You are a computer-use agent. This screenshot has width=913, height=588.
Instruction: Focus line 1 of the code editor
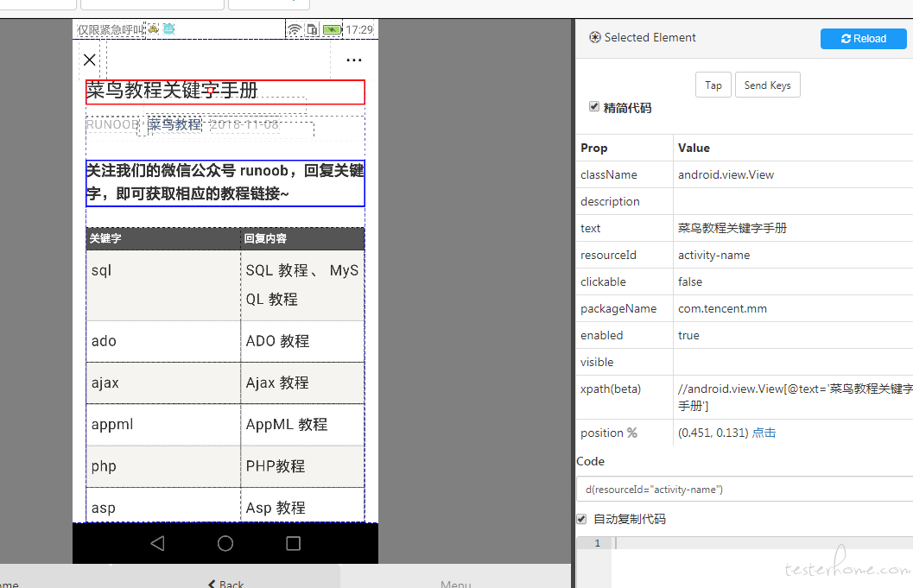762,543
